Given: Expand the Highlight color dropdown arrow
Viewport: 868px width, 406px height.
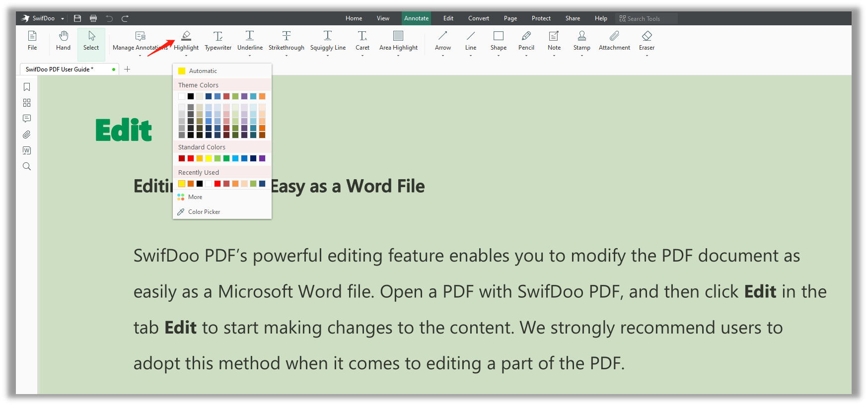Looking at the screenshot, I should [186, 56].
